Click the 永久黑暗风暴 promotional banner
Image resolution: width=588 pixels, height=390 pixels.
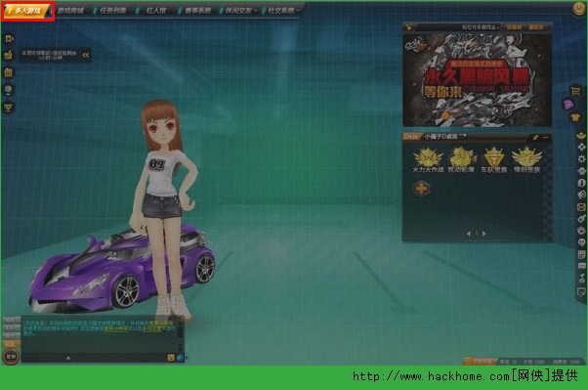[477, 79]
